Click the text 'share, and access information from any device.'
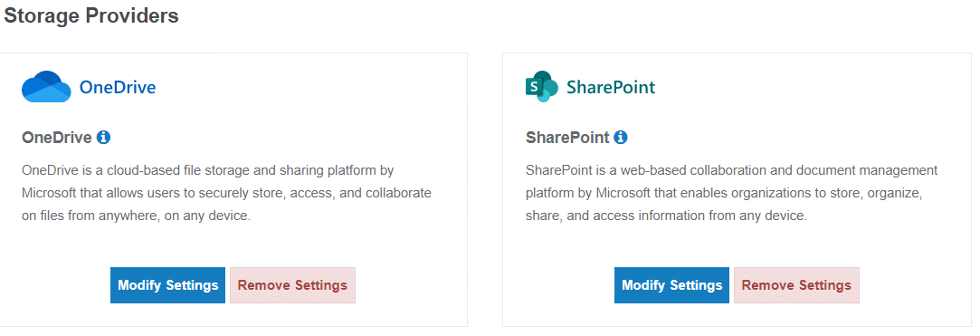Viewport: 980px width, 336px height. coord(667,216)
